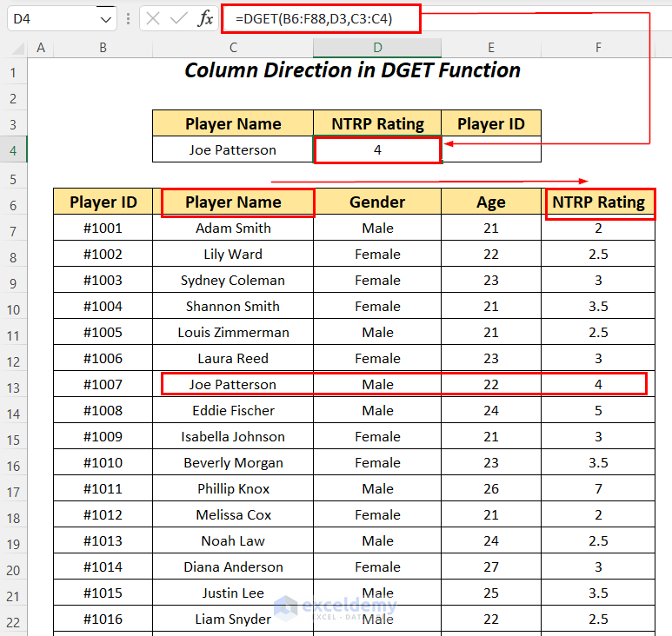
Task: Click the Cancel X icon in formula bar
Action: (x=153, y=18)
